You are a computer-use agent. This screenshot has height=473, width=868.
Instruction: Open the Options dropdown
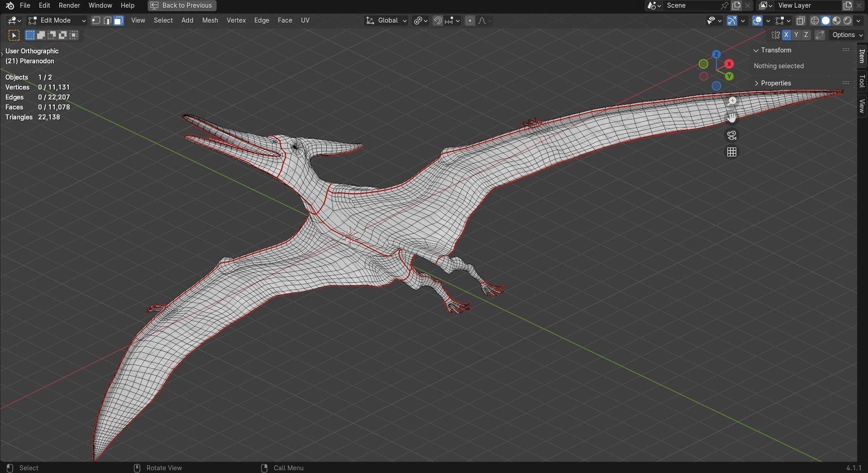[x=847, y=35]
